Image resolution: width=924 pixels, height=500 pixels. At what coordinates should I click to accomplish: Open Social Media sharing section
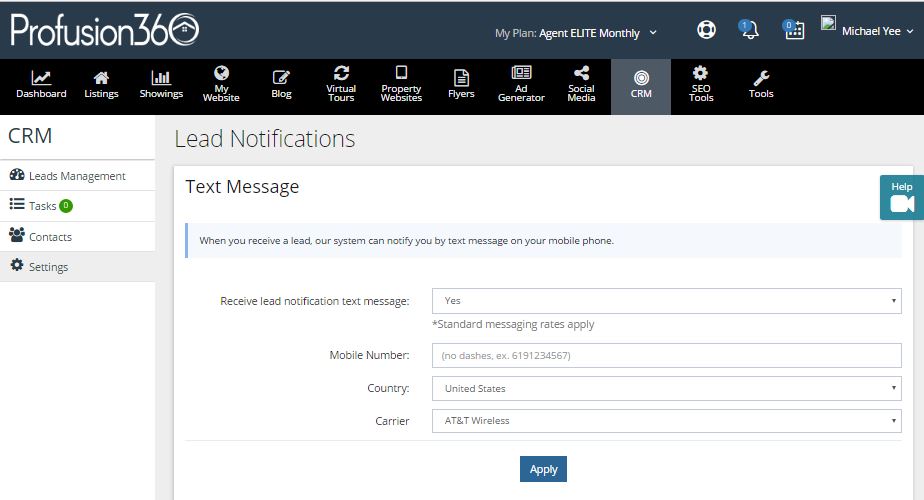pyautogui.click(x=581, y=86)
